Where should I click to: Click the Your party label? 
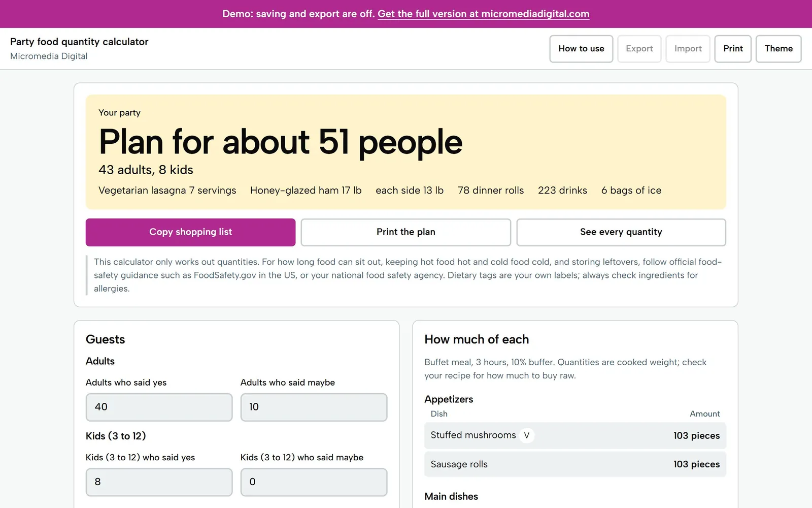coord(119,113)
